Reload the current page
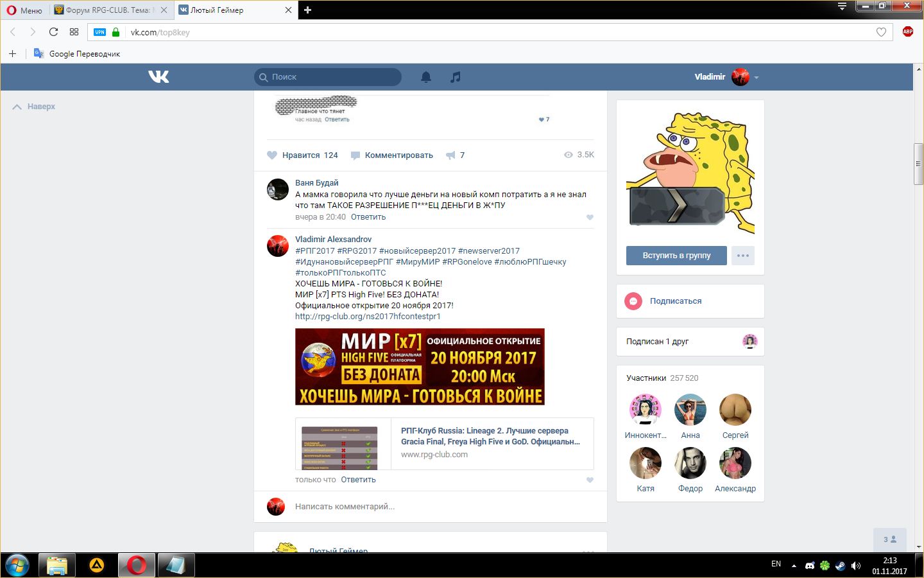The width and height of the screenshot is (924, 578). (x=53, y=32)
